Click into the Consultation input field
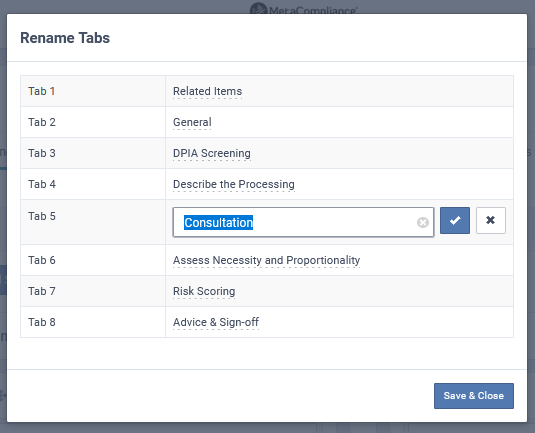This screenshot has width=535, height=433. [303, 222]
